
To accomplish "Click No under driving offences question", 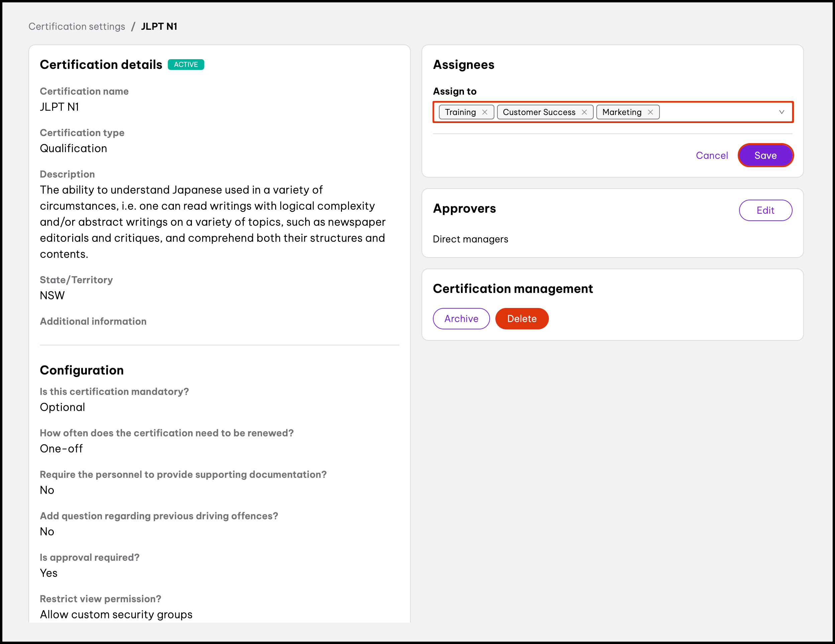I will coord(47,532).
